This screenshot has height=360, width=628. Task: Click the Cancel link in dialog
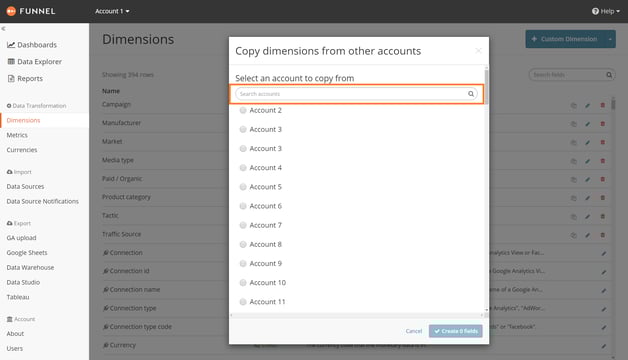tap(414, 331)
